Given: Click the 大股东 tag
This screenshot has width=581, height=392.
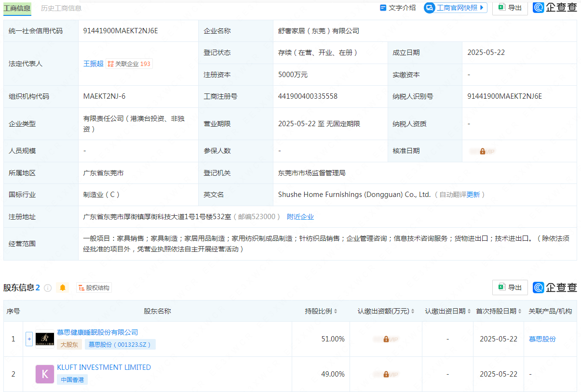Looking at the screenshot, I should (69, 345).
